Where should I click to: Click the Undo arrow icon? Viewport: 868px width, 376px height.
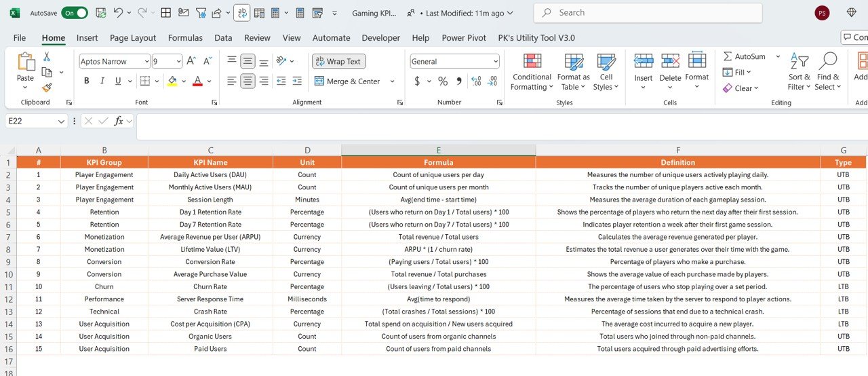coord(118,13)
